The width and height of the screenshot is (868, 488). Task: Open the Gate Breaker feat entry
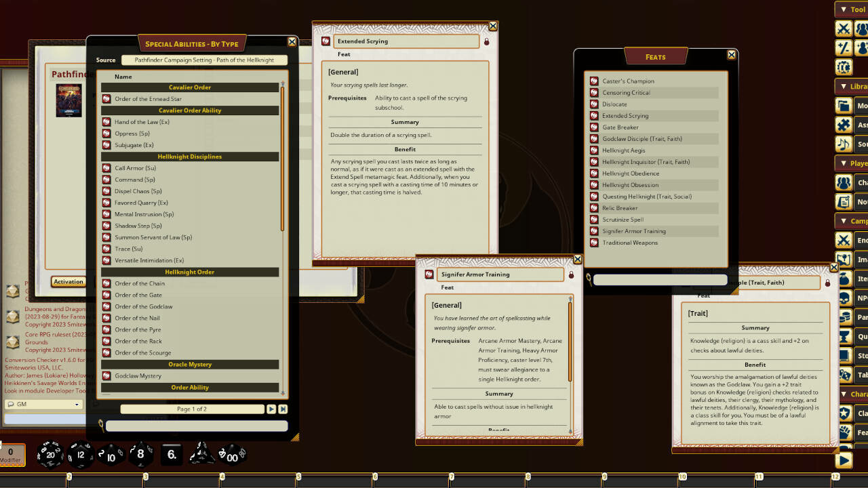pos(620,127)
